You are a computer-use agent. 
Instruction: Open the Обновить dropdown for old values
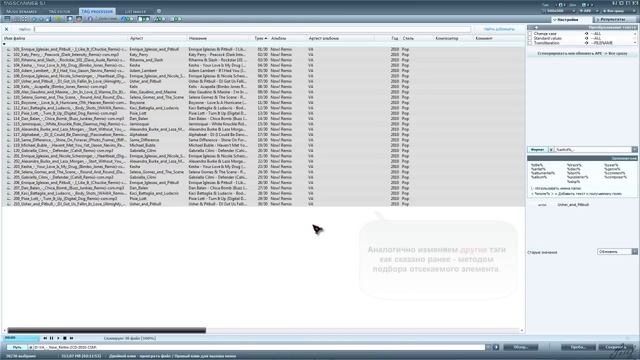617,252
